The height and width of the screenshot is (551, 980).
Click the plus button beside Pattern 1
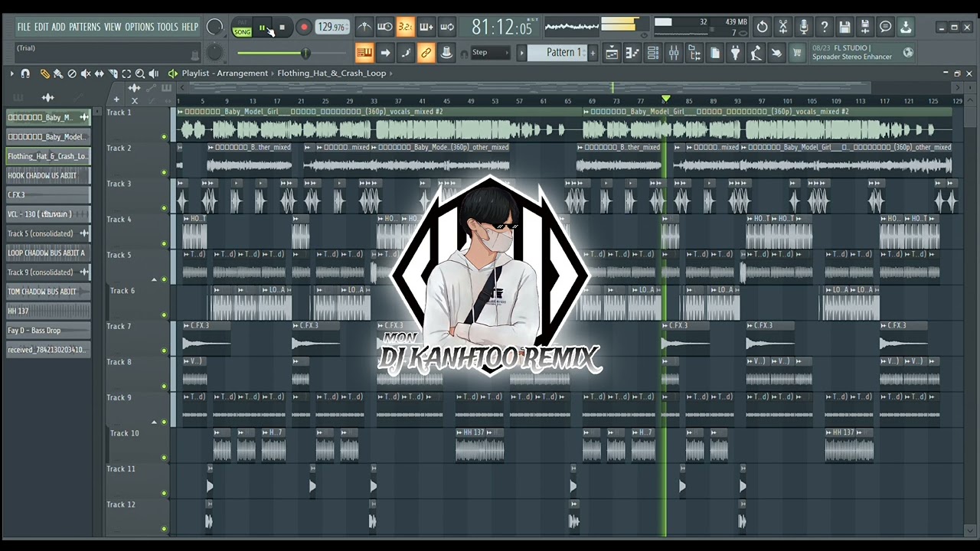point(593,53)
